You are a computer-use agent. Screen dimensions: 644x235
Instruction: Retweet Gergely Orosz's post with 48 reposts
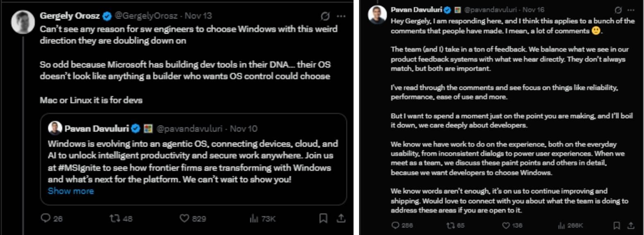point(115,218)
